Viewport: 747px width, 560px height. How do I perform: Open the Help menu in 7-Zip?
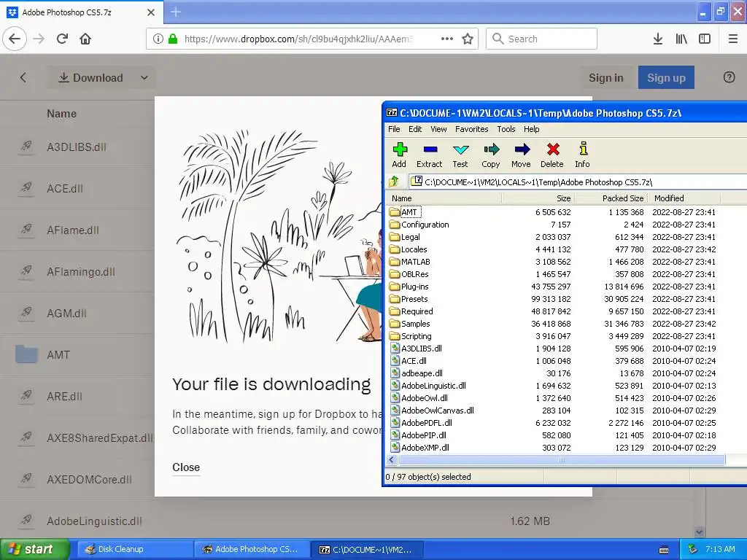(531, 129)
